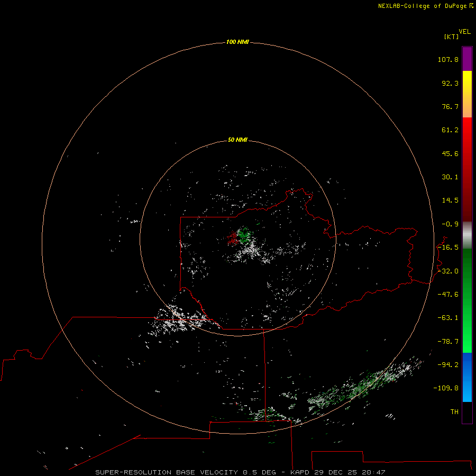This screenshot has height=476, width=476.
Task: Click the -109.8 legend value
Action: (446, 388)
